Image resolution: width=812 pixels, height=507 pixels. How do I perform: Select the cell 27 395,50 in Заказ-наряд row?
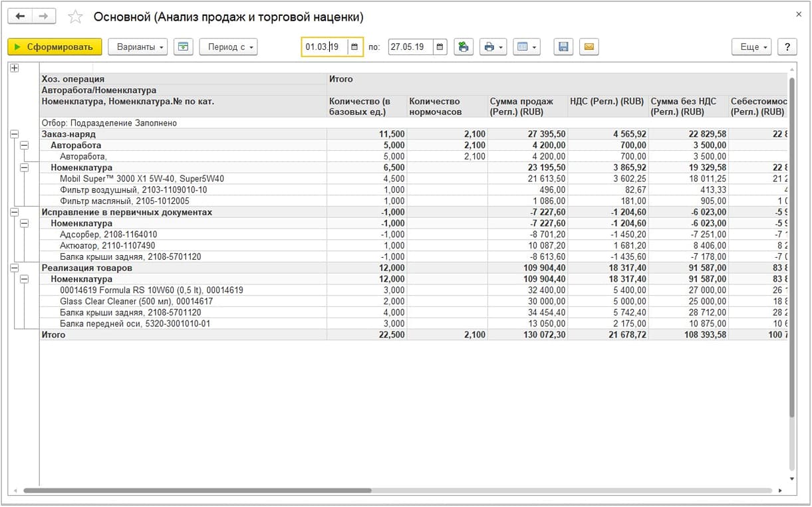pos(527,134)
